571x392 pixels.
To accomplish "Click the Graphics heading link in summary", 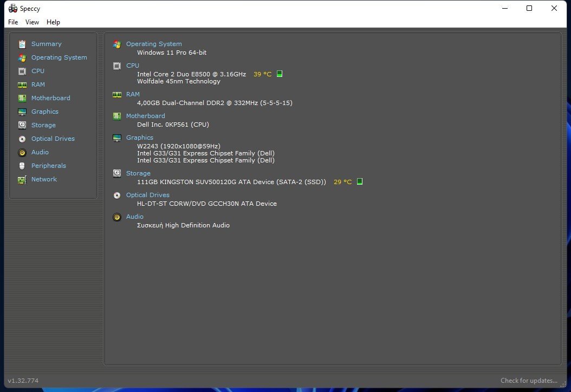I will click(139, 138).
